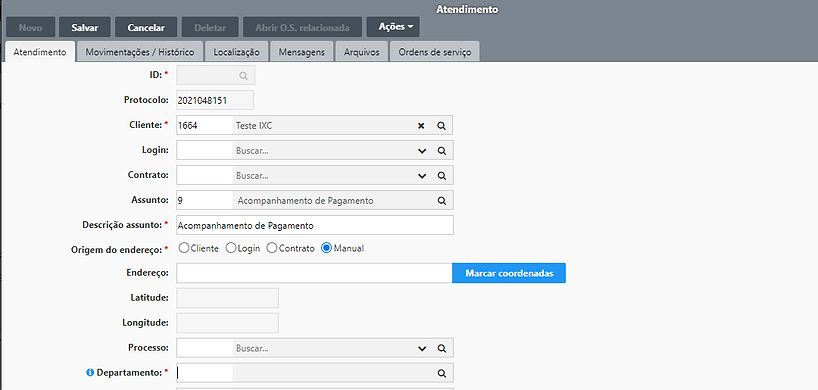Image resolution: width=818 pixels, height=390 pixels.
Task: Search Assunto using magnifier icon
Action: point(441,201)
